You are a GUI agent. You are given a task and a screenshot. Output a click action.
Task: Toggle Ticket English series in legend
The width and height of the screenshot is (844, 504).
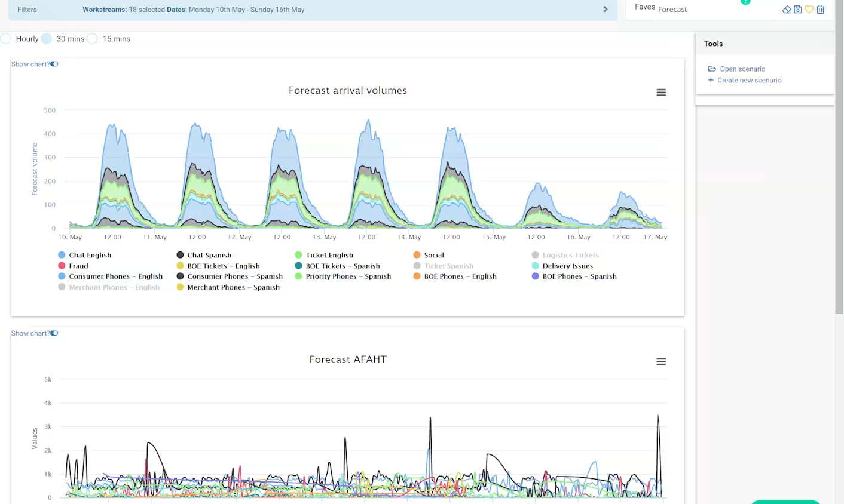324,255
